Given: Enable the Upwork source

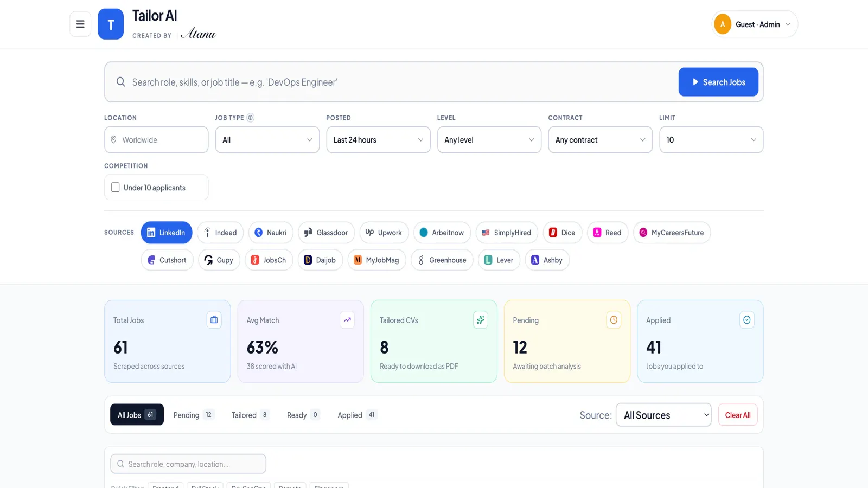Looking at the screenshot, I should point(384,233).
